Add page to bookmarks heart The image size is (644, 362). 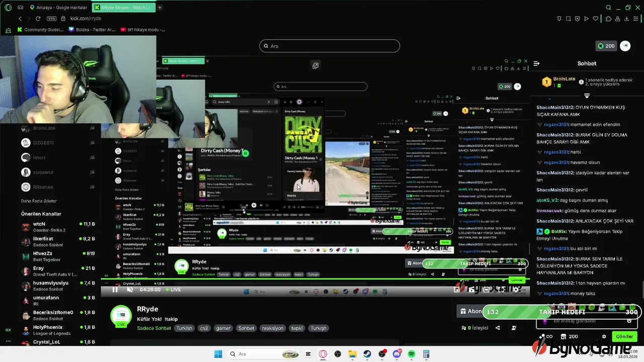596,19
